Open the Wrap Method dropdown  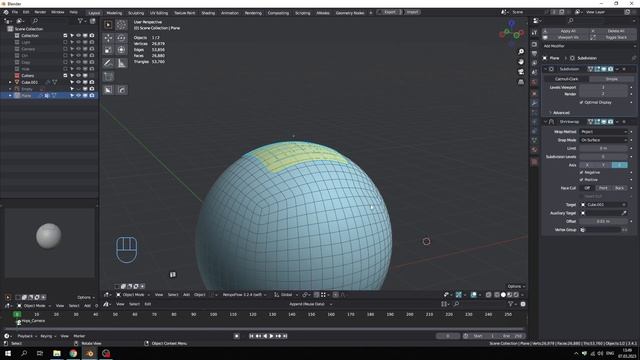[x=603, y=132]
